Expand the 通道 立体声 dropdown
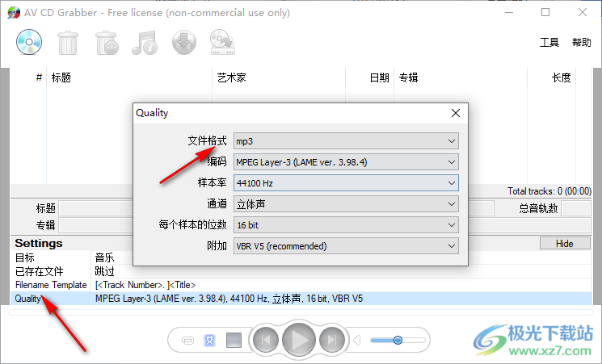Screen dimensions: 602x364 [346, 204]
